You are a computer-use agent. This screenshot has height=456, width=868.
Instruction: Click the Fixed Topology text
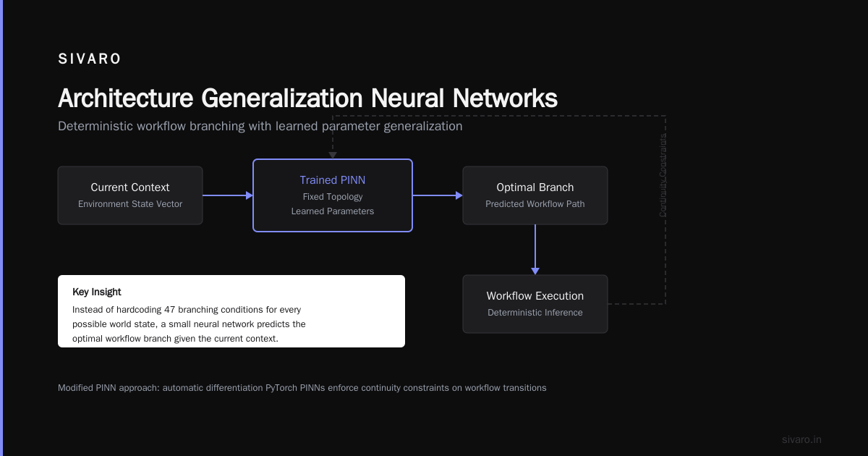coord(333,197)
